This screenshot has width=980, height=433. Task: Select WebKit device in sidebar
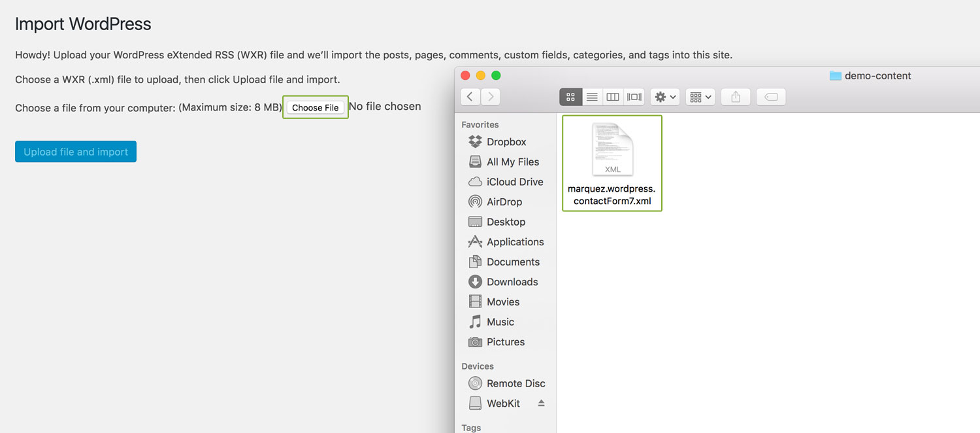click(x=495, y=404)
